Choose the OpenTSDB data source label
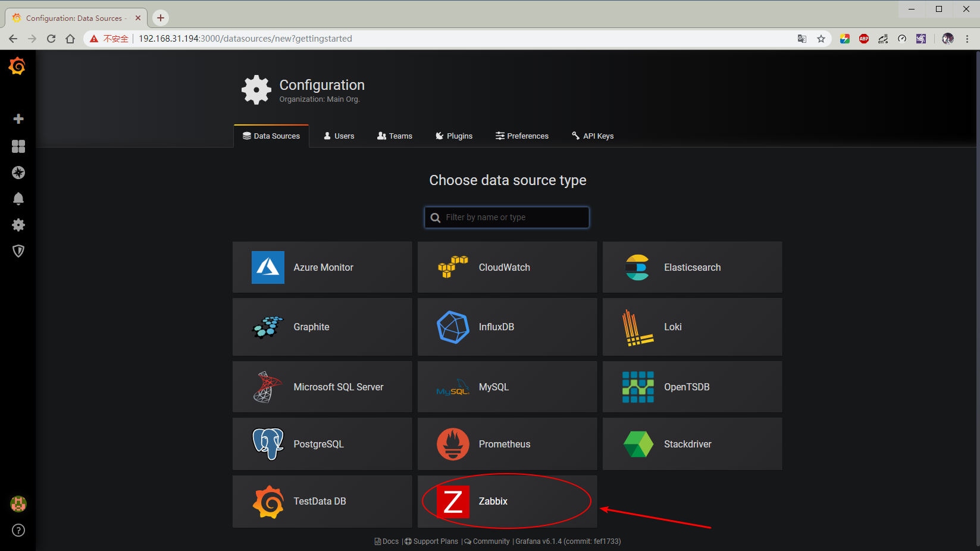980x551 pixels. (x=687, y=387)
